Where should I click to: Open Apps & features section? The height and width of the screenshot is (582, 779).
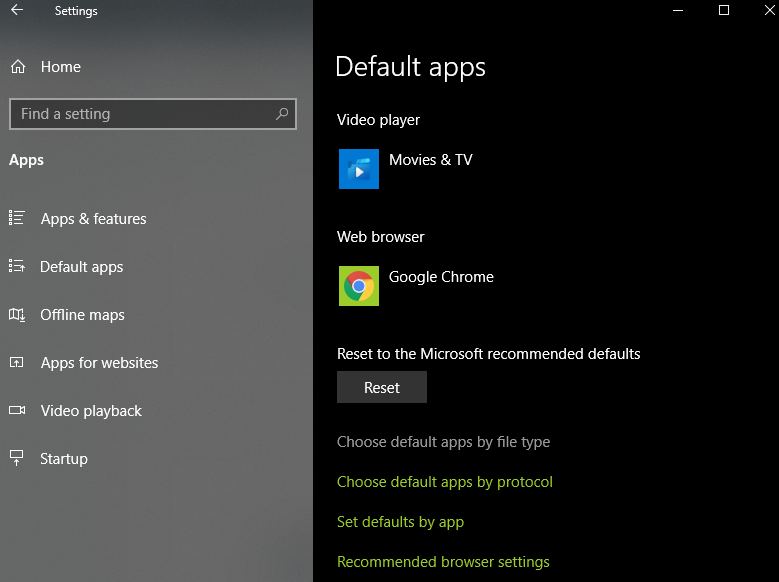pos(93,219)
